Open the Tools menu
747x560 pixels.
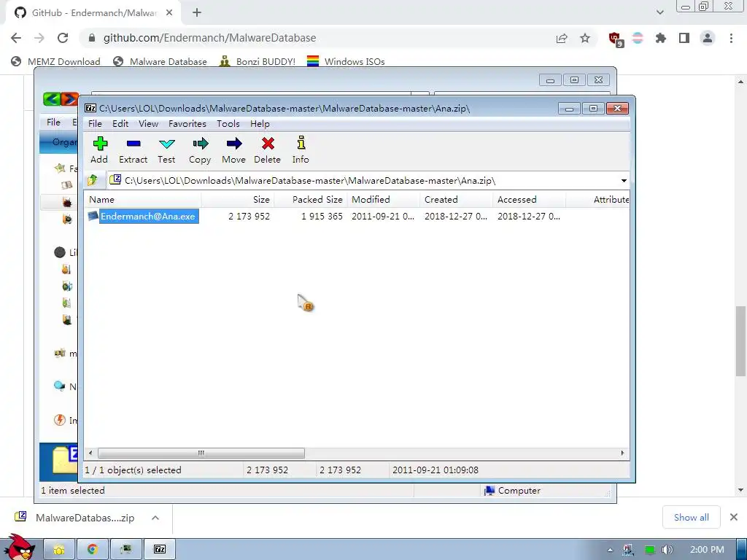(228, 124)
